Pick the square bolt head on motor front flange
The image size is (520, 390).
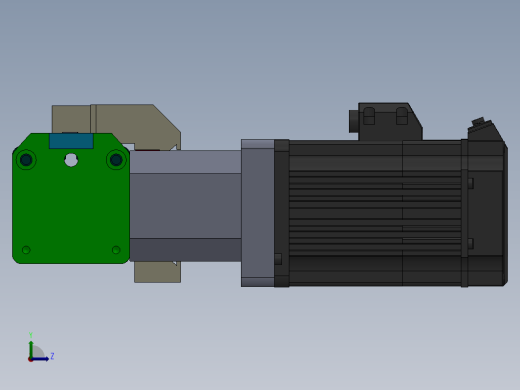tap(278, 259)
